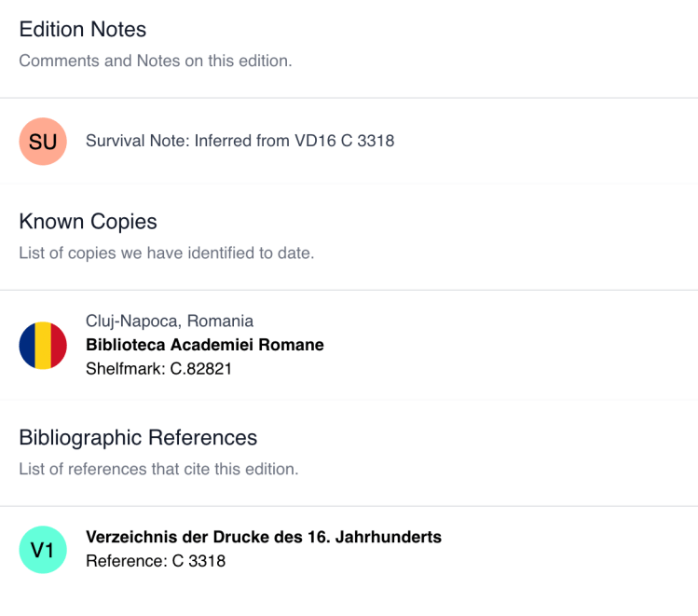The width and height of the screenshot is (698, 616).
Task: Click the teal V1 reference icon
Action: [x=43, y=550]
